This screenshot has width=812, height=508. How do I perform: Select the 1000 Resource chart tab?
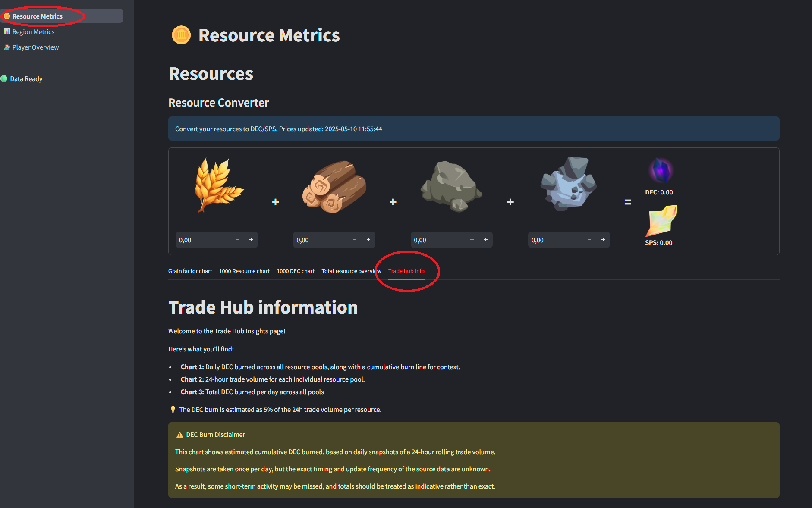click(244, 271)
